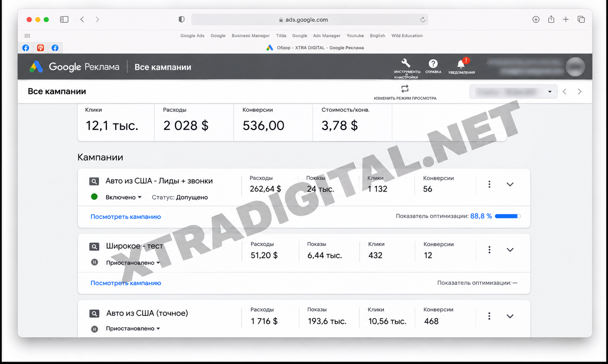Open the Tools and Settings wrench icon
Viewport: 608px width, 364px height.
(406, 63)
